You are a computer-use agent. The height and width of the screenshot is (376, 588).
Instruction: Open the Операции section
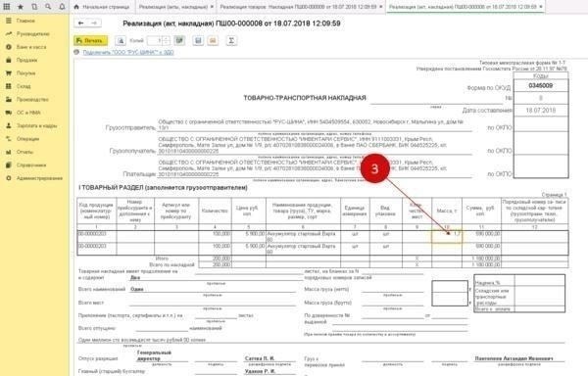coord(27,139)
